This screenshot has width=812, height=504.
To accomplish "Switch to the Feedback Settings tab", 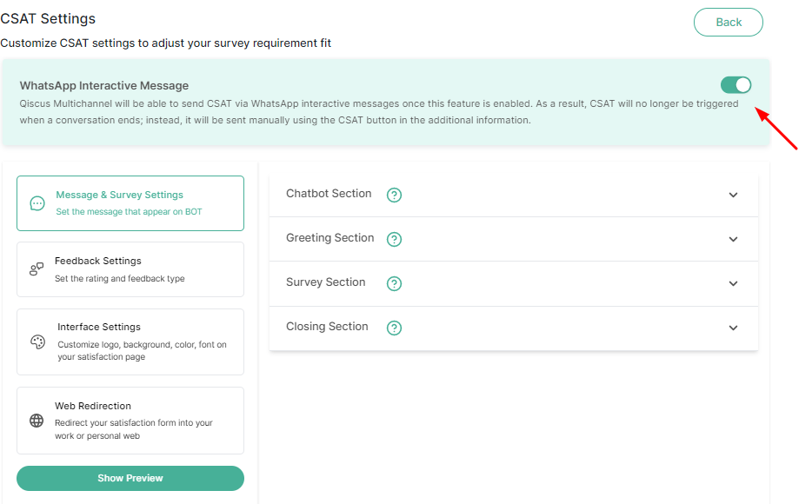I will pyautogui.click(x=130, y=269).
